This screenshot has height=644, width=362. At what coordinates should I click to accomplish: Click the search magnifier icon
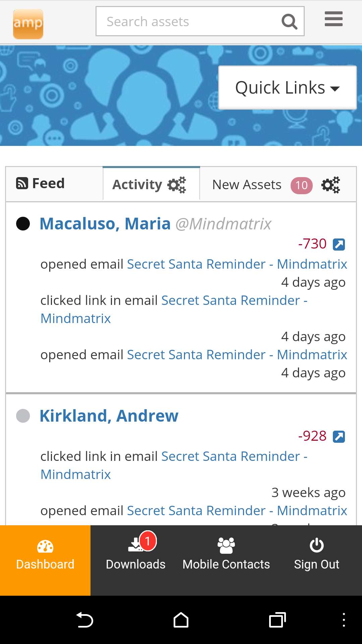click(x=290, y=22)
